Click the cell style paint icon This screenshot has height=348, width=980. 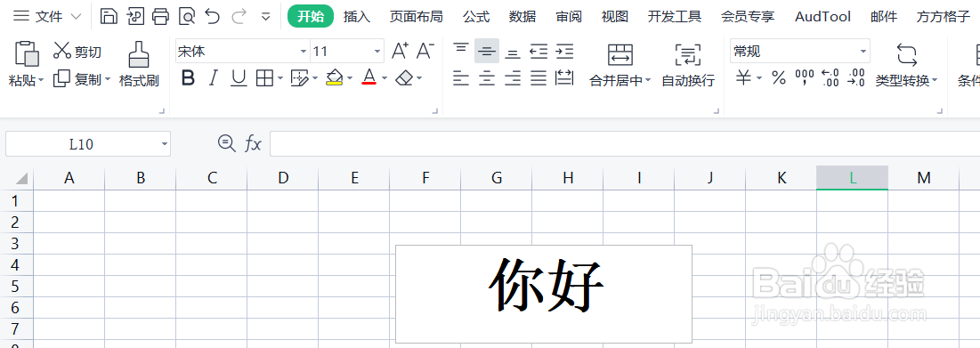pyautogui.click(x=300, y=78)
